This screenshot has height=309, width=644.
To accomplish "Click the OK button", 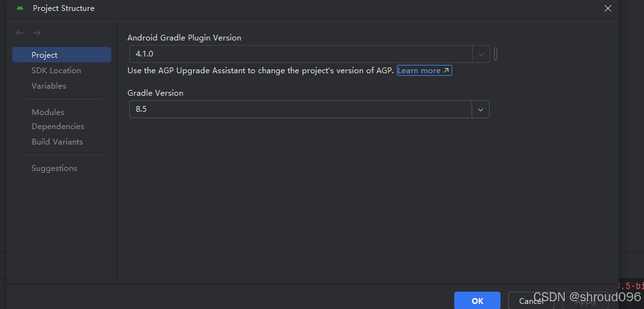I will coord(477,301).
